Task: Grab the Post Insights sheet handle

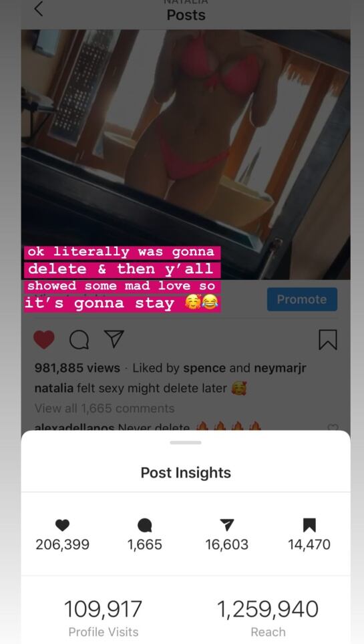Action: point(186,443)
